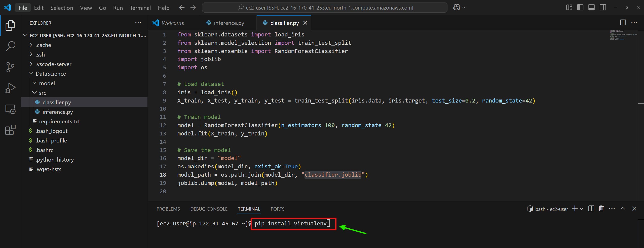
Task: Toggle the secondary side bar visibility
Action: tap(603, 8)
